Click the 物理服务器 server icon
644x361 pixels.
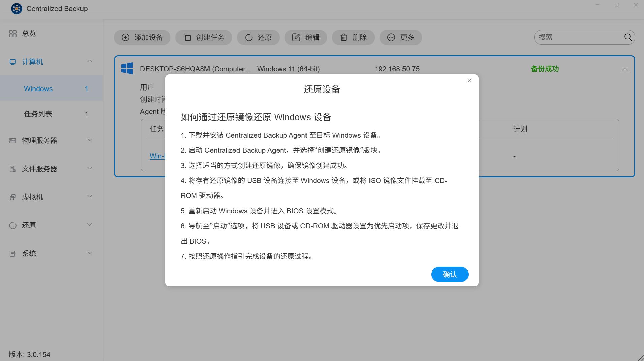click(x=13, y=141)
